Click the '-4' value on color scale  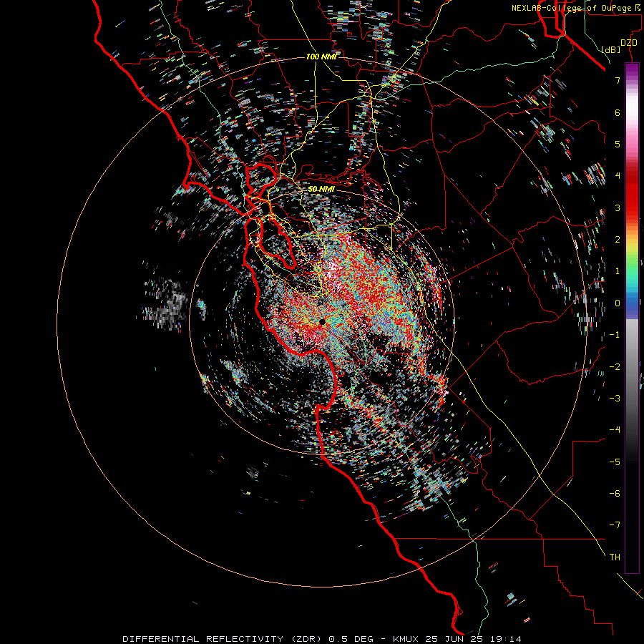pyautogui.click(x=615, y=430)
